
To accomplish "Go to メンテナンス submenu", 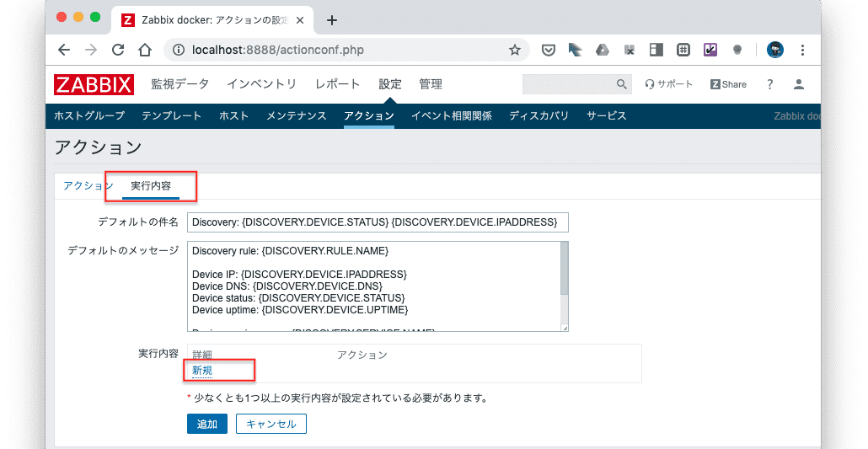I will tap(296, 115).
